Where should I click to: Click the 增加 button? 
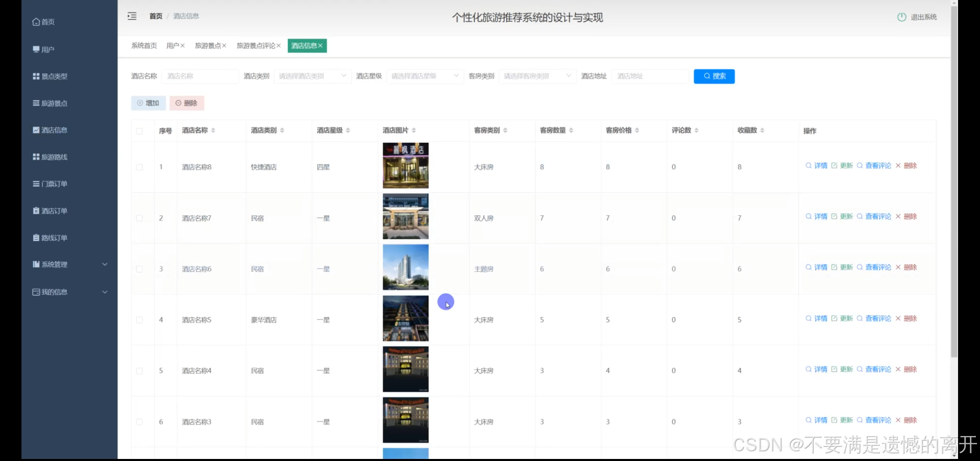149,103
